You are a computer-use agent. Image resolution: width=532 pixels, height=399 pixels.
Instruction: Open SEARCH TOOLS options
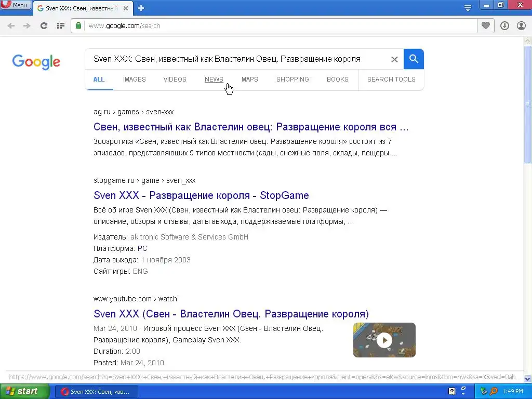coord(391,79)
